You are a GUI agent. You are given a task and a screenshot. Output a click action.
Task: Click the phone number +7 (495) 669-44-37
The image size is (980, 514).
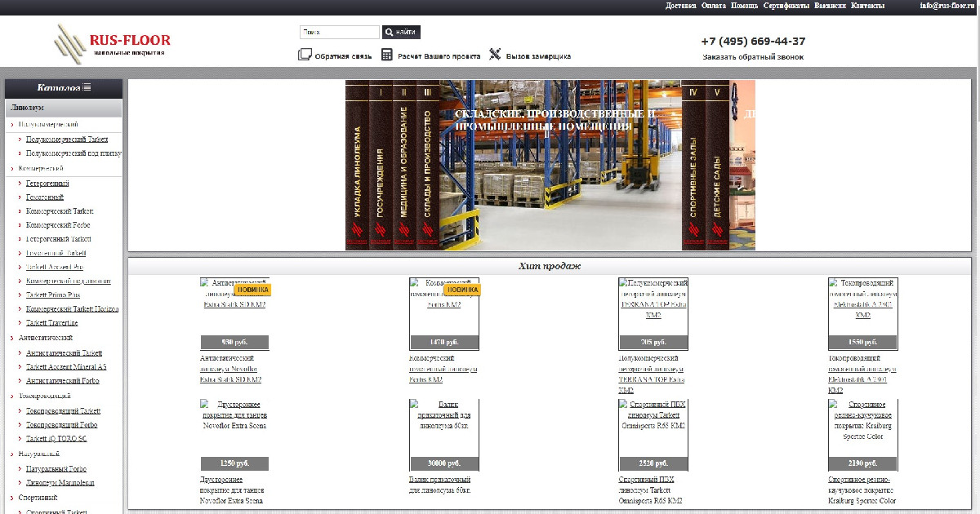(753, 42)
